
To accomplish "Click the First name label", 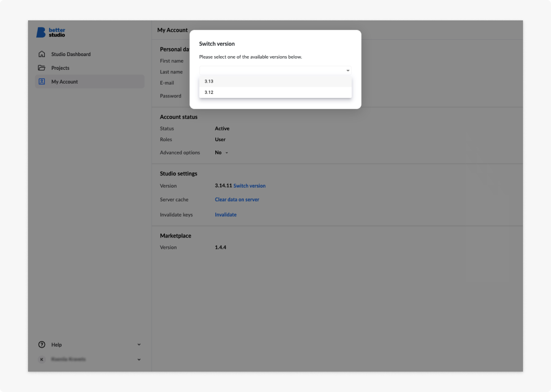I will [171, 61].
